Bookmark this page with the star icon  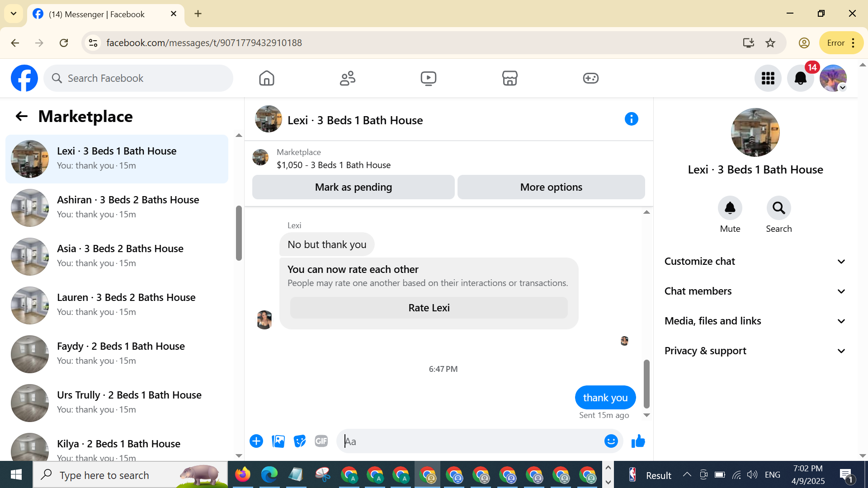770,43
